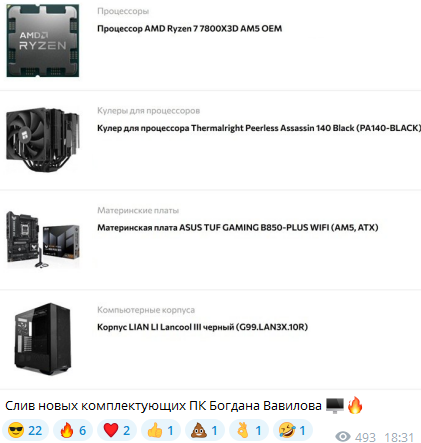Open the Ryzen 7 7800X3D product title
Screen dimensions: 421x443
click(189, 29)
